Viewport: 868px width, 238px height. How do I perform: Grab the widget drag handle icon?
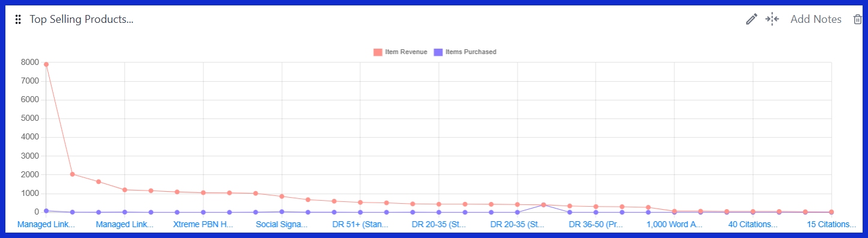pyautogui.click(x=18, y=19)
